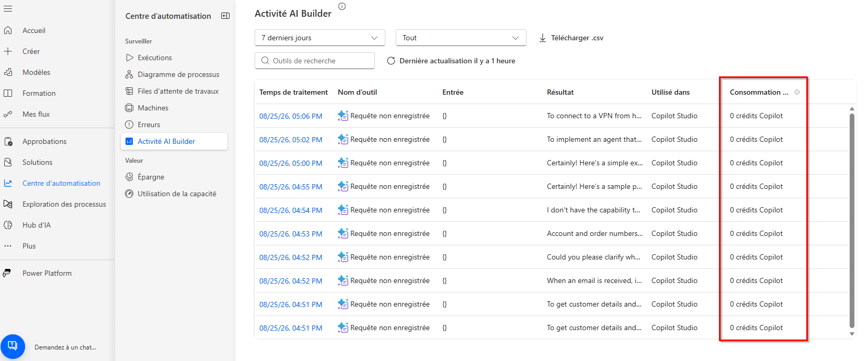The image size is (868, 361).
Task: Select Créer in the navigation
Action: [31, 51]
